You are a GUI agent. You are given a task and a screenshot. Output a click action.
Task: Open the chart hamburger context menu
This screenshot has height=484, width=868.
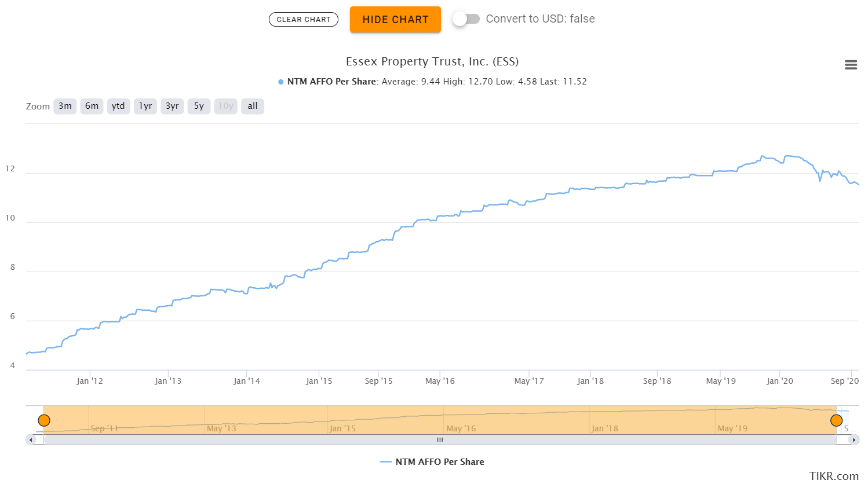(851, 65)
